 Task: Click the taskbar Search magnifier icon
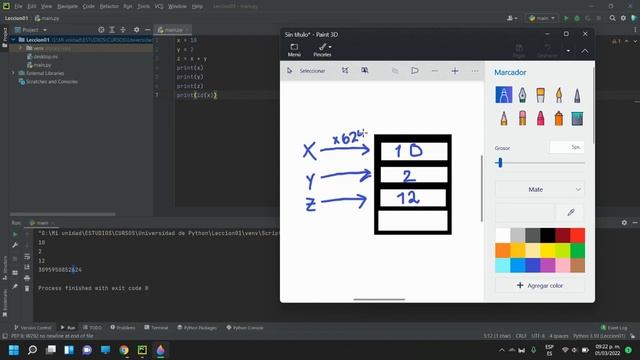point(32,350)
